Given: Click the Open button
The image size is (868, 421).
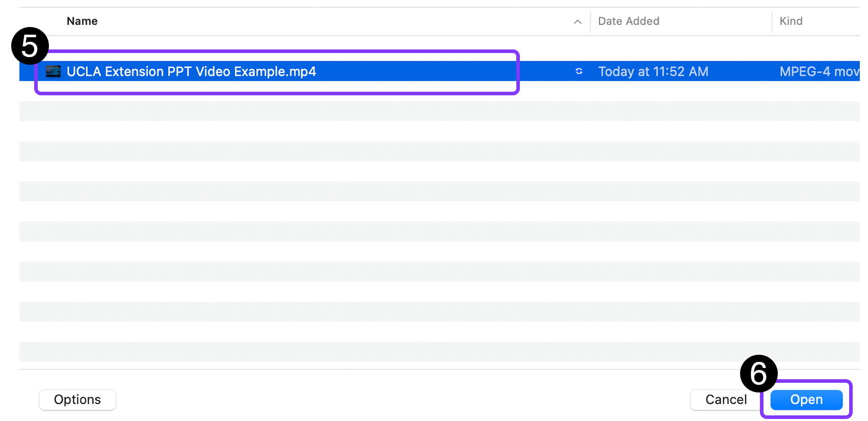Looking at the screenshot, I should tap(806, 400).
